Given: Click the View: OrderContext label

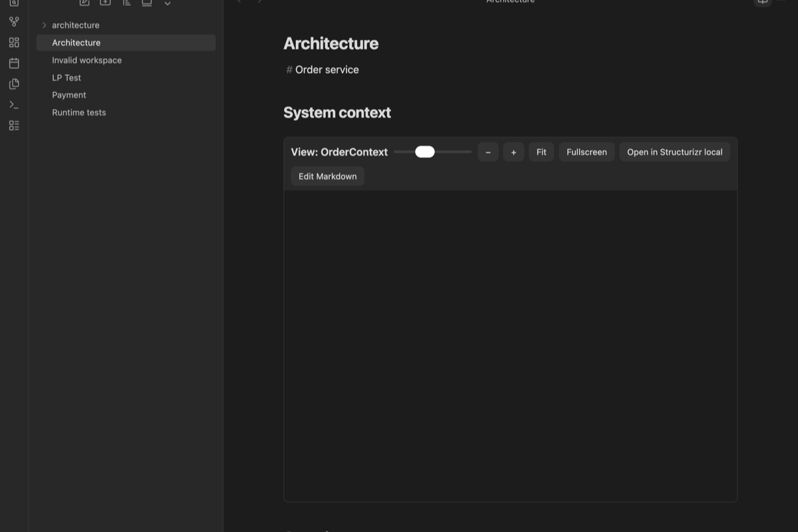Looking at the screenshot, I should [339, 152].
